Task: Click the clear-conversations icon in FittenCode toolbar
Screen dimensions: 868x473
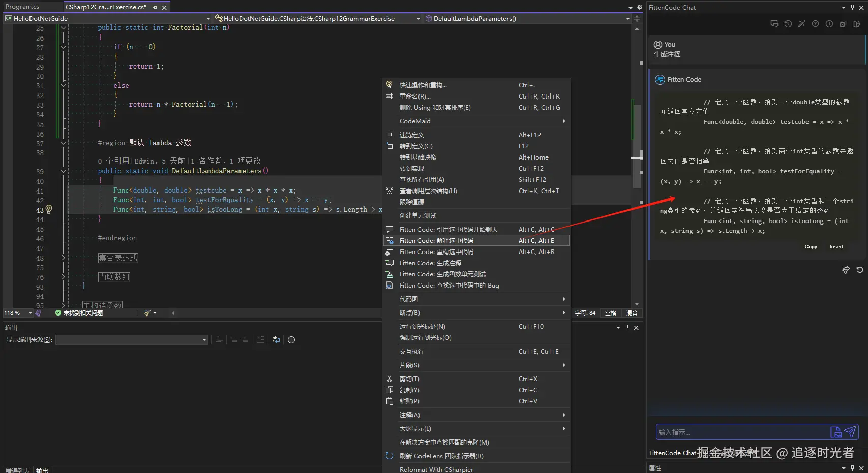Action: (843, 24)
